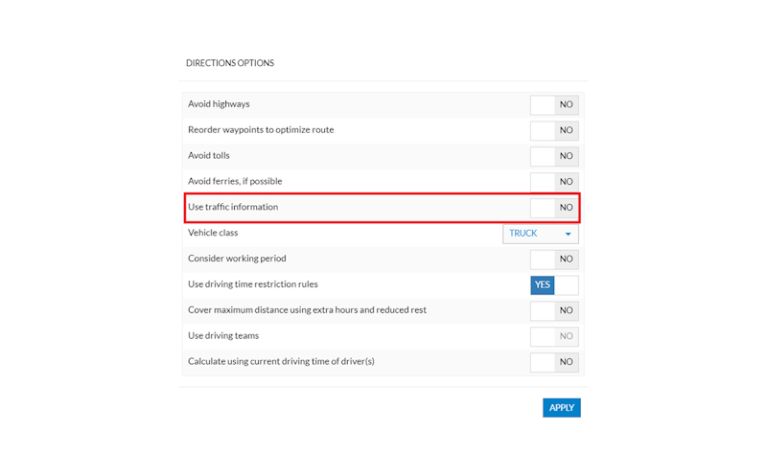The width and height of the screenshot is (767, 475).
Task: Click the DIRECTIONS OPTIONS heading
Action: tap(230, 63)
